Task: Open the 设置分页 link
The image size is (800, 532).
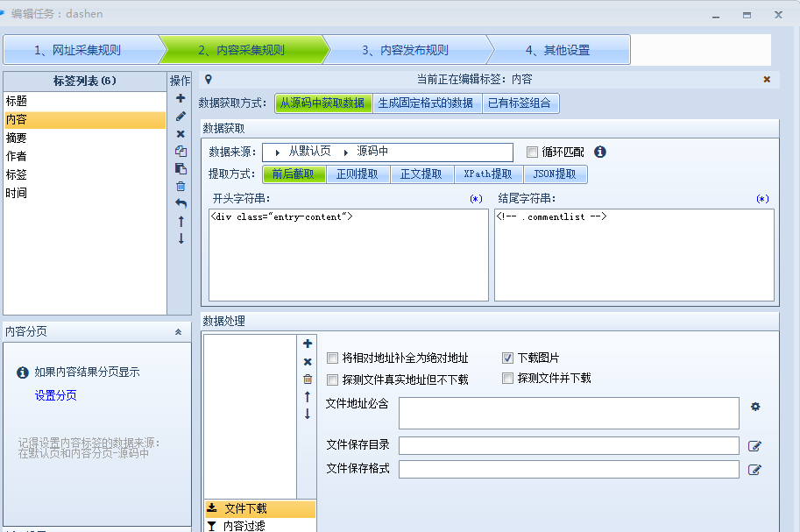Action: tap(55, 395)
